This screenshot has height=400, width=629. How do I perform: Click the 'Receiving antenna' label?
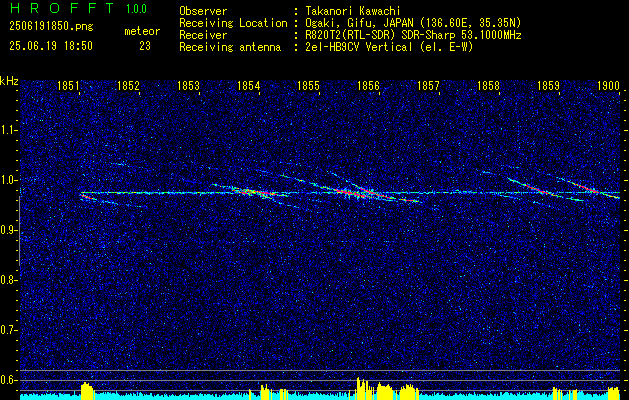click(230, 47)
